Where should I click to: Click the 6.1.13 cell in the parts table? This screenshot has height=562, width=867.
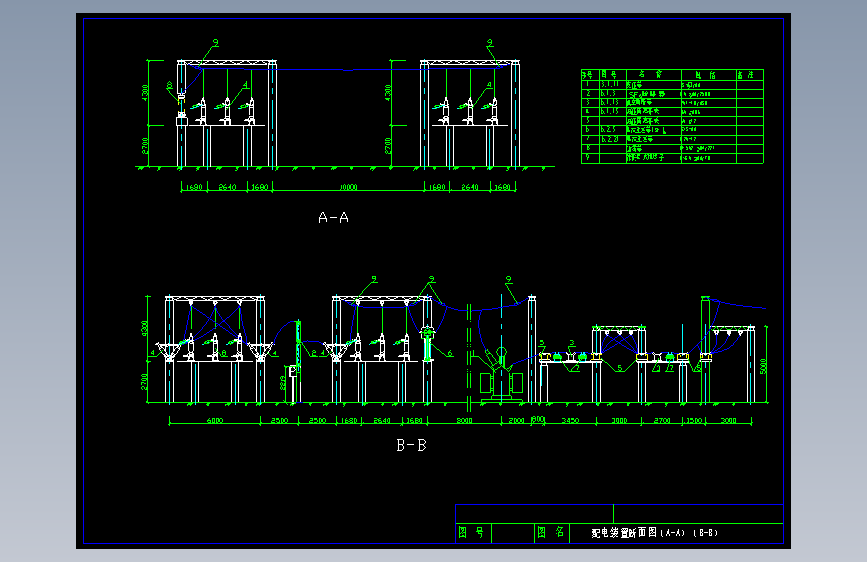(x=610, y=102)
